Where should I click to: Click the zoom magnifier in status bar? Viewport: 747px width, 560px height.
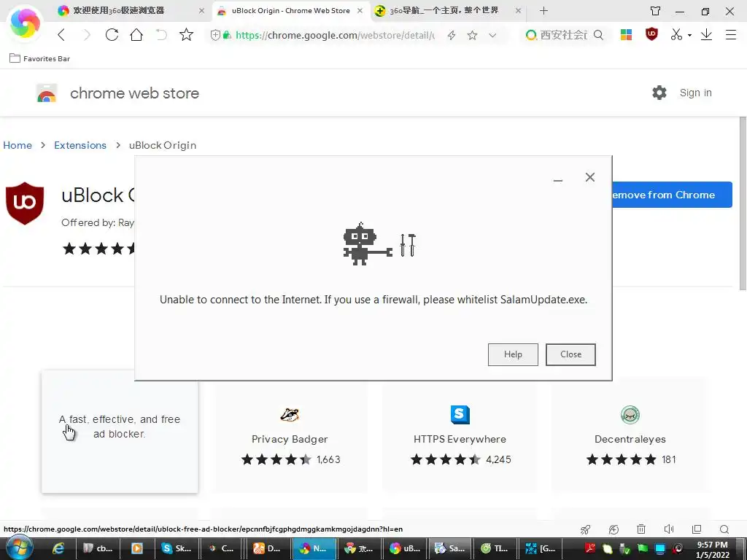(x=724, y=529)
